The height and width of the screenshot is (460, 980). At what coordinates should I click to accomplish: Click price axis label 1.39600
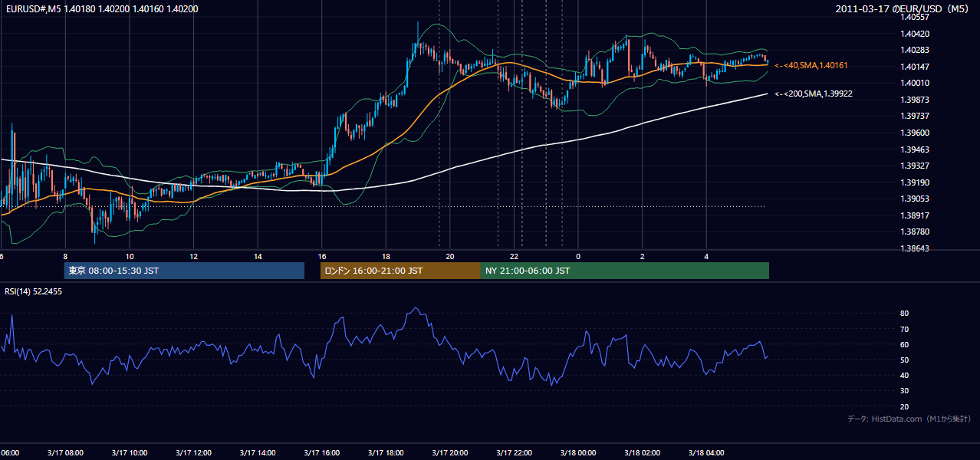[916, 133]
